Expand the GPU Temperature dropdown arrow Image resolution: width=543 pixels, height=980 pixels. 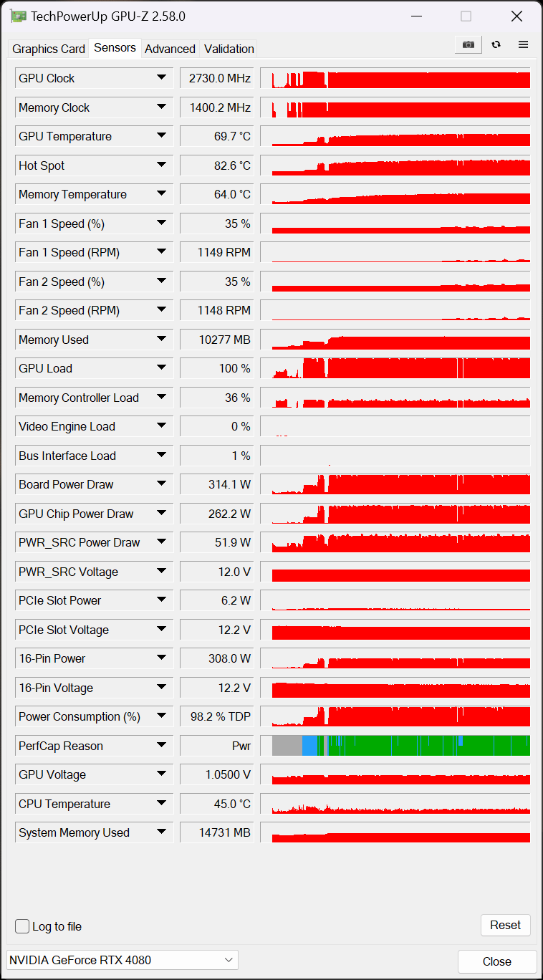(x=161, y=136)
